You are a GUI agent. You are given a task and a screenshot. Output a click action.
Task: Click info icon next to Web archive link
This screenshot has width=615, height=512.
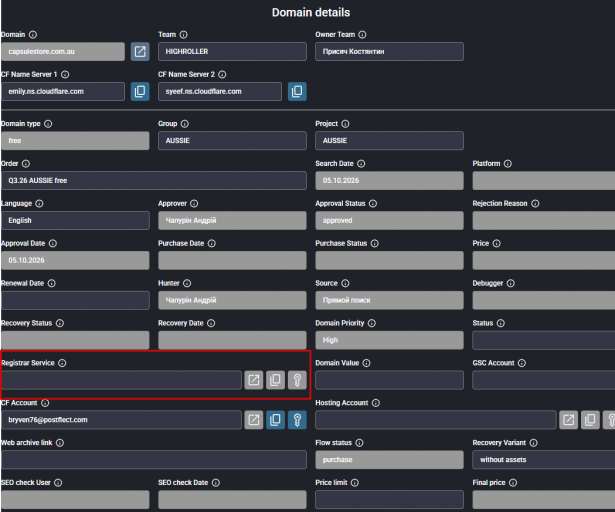(x=60, y=443)
